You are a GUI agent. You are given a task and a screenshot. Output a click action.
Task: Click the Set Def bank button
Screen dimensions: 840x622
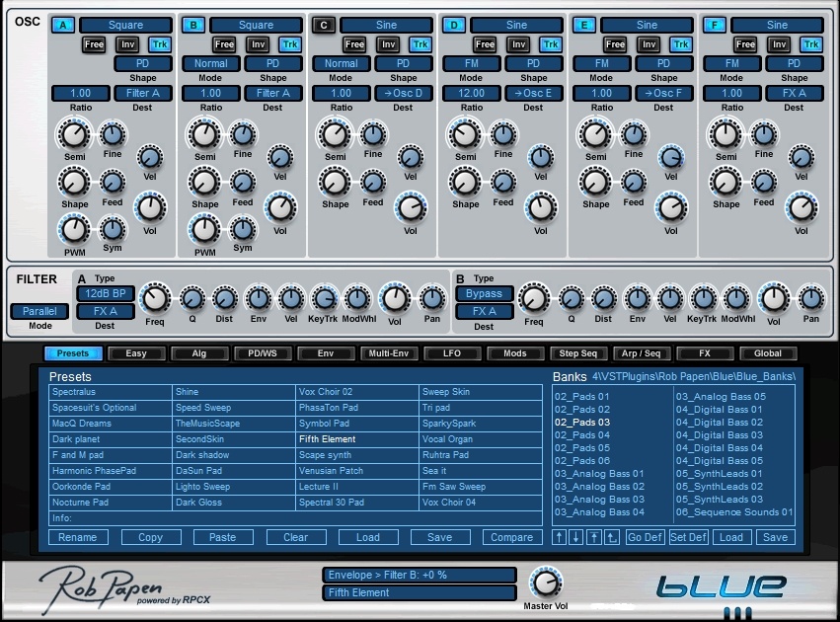688,537
